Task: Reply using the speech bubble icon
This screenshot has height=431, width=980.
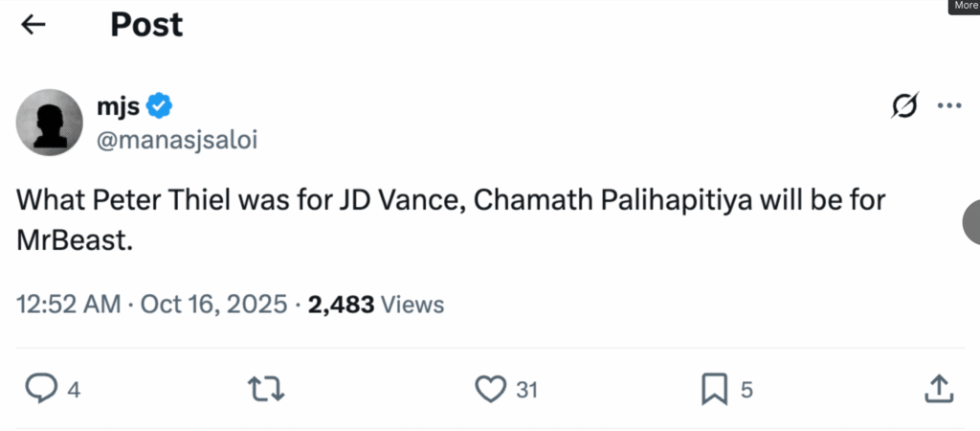Action: tap(39, 388)
